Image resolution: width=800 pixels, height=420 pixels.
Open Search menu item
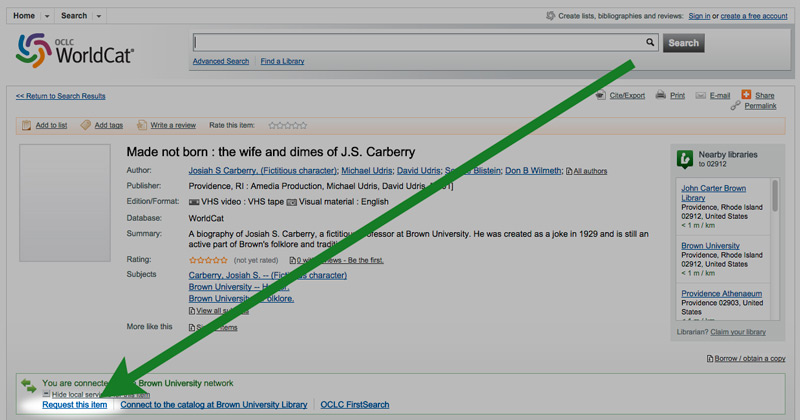pyautogui.click(x=74, y=16)
